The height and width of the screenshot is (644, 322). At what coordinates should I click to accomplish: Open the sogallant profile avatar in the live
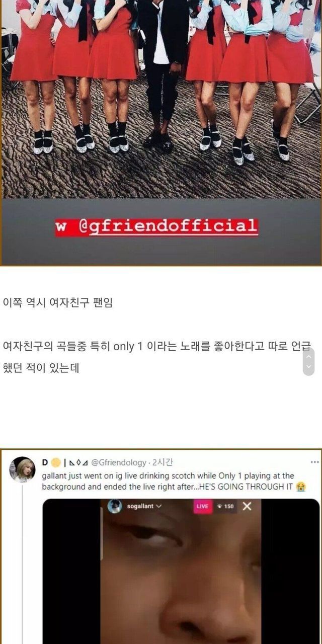click(x=115, y=506)
